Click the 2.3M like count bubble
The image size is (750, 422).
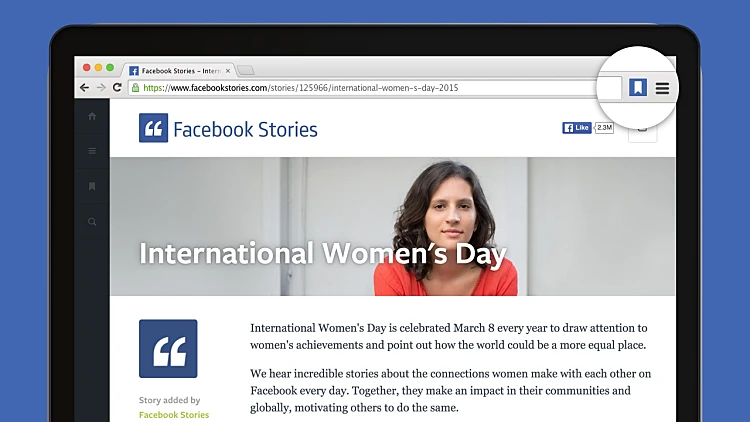pyautogui.click(x=604, y=128)
